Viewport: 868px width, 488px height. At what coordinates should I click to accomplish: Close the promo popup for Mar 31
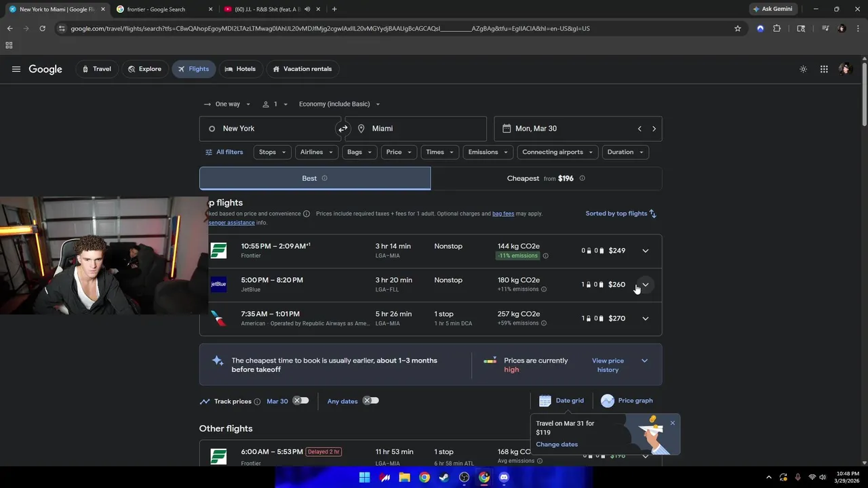(x=672, y=423)
